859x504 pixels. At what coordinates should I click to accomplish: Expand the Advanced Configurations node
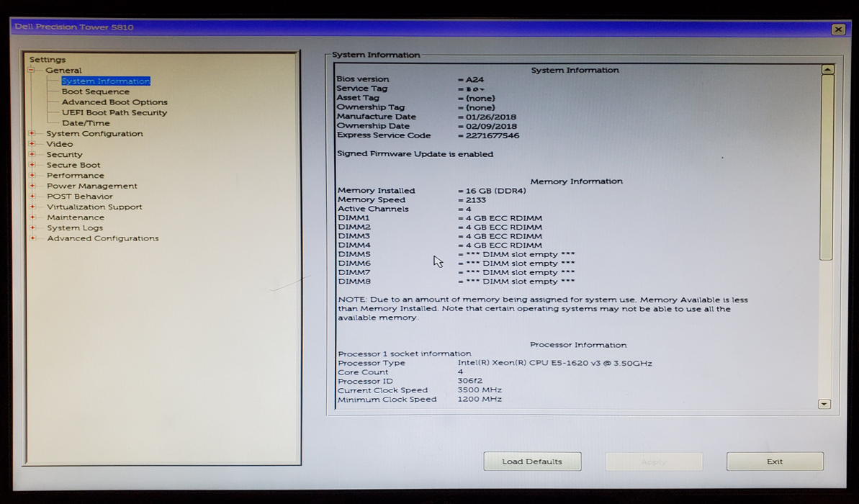pyautogui.click(x=32, y=238)
